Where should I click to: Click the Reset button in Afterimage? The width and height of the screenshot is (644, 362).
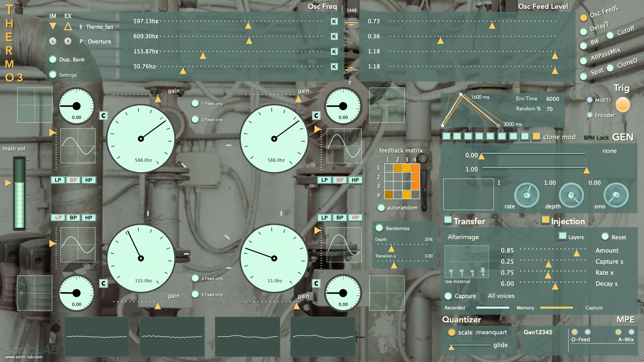click(x=605, y=237)
